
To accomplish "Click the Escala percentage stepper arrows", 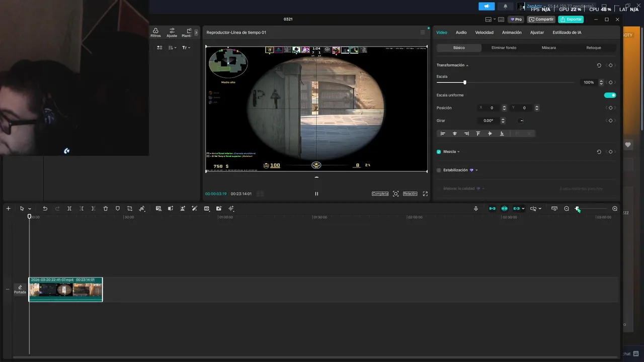I will 601,82.
